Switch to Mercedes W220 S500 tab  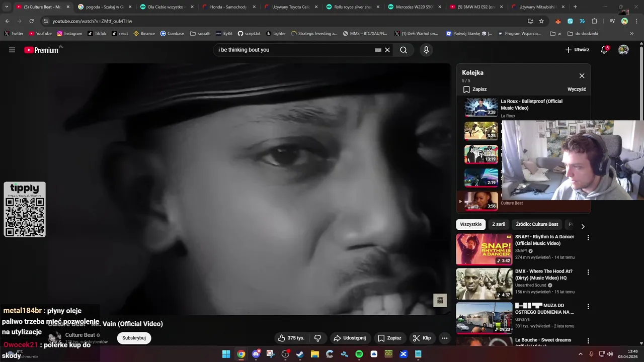point(415,7)
